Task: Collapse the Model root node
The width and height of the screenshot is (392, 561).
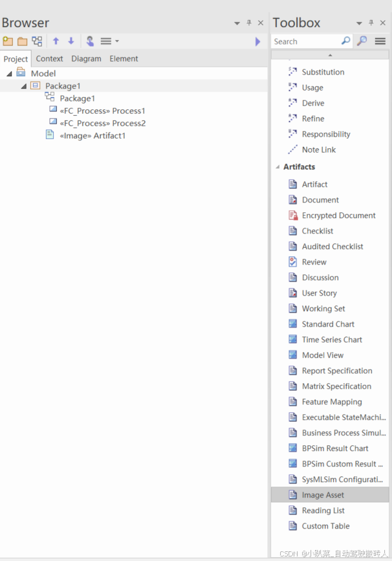Action: pyautogui.click(x=9, y=74)
